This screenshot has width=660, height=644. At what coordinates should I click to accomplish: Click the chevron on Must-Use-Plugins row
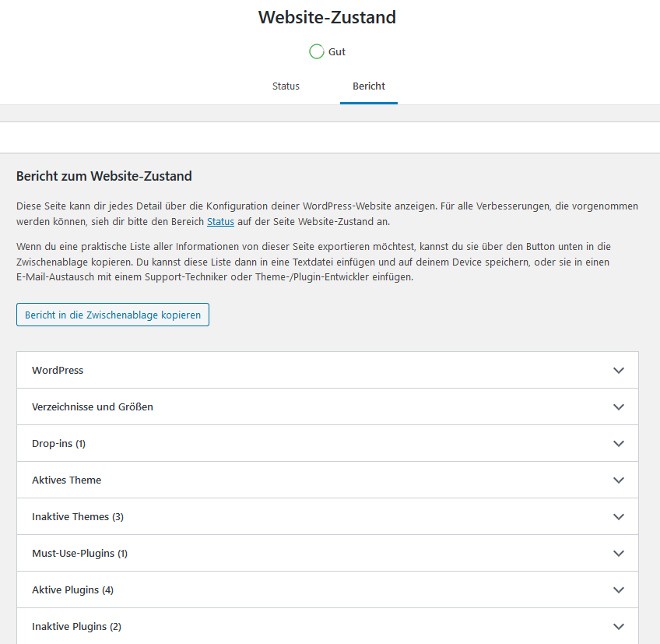point(618,554)
